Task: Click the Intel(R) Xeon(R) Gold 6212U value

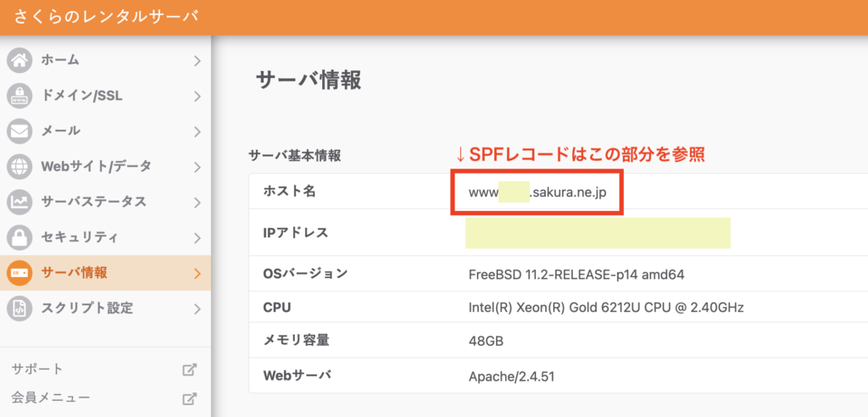Action: [x=606, y=308]
